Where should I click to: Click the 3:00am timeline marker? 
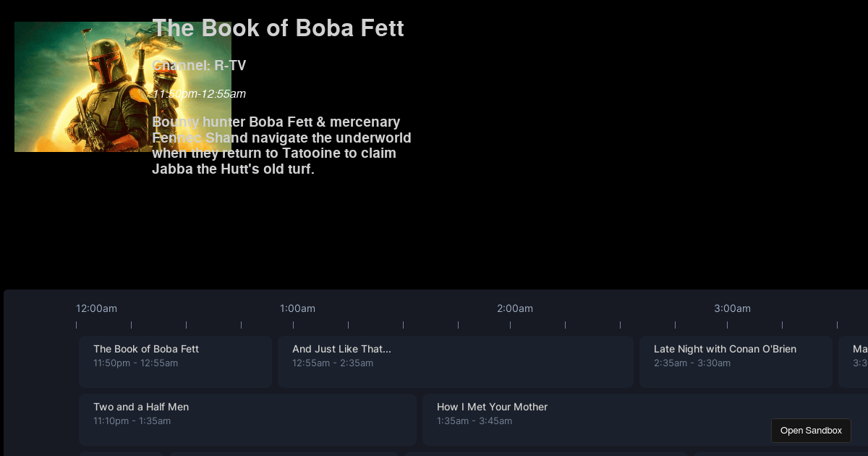coord(732,308)
